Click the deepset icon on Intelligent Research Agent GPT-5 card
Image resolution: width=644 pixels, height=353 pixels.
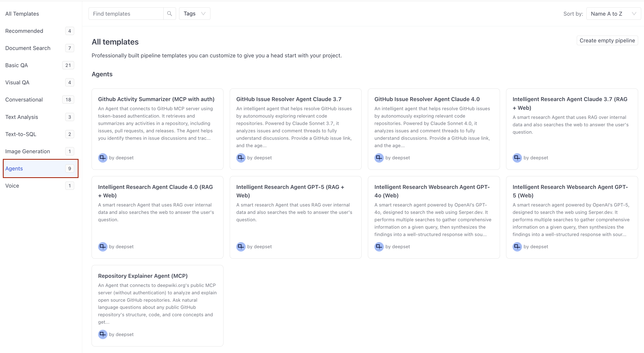click(241, 246)
